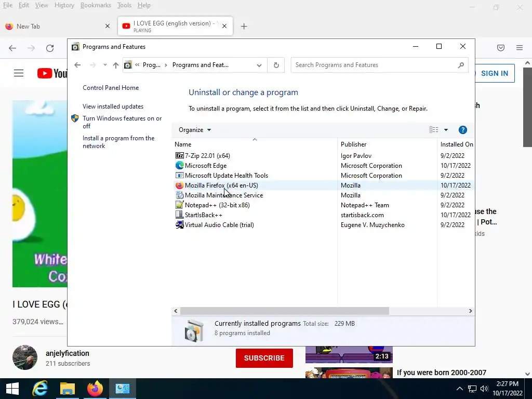Click the Save to Pocket icon in Firefox
This screenshot has width=532, height=399.
(501, 48)
